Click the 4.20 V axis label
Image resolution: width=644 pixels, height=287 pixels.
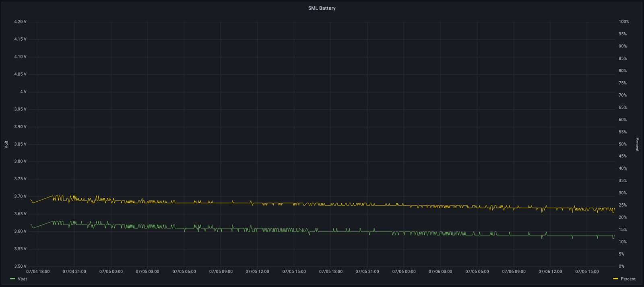click(x=20, y=22)
